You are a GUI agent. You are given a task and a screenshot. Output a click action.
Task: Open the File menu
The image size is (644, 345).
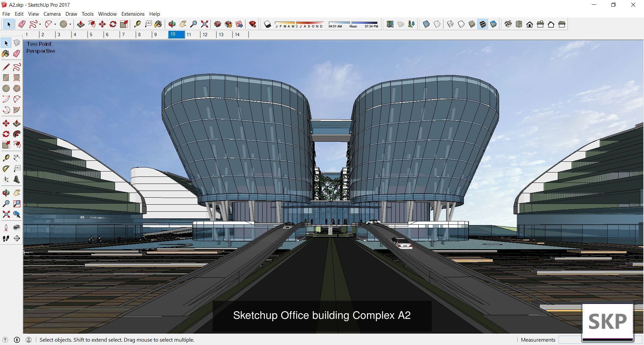click(x=6, y=14)
